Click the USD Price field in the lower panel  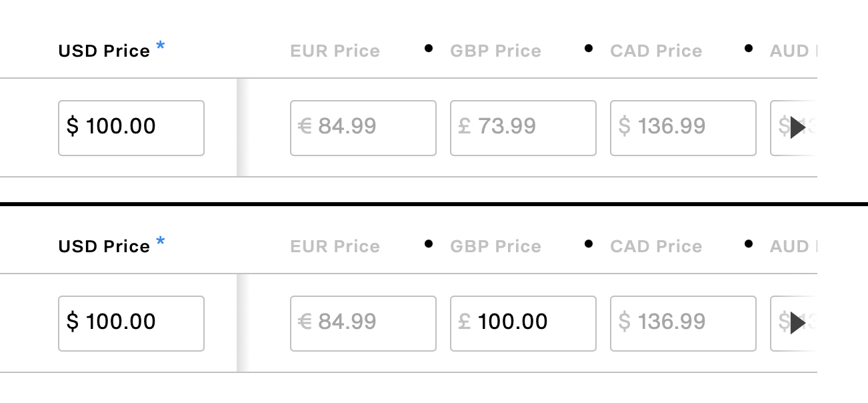click(x=131, y=324)
